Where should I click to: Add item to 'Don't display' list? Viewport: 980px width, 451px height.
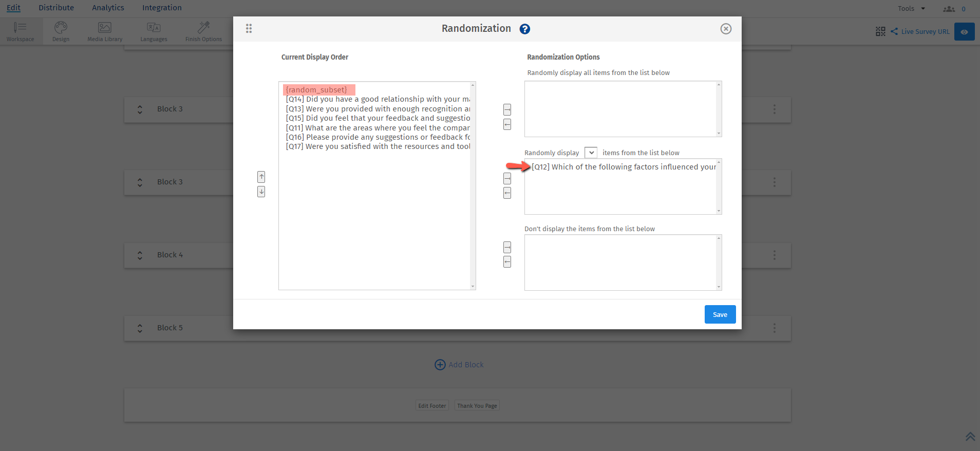tap(507, 247)
